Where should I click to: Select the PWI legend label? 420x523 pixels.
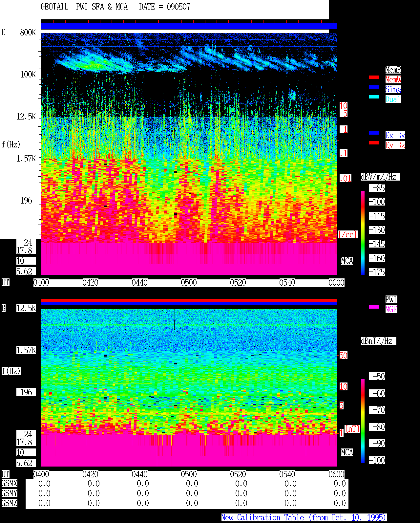[391, 299]
